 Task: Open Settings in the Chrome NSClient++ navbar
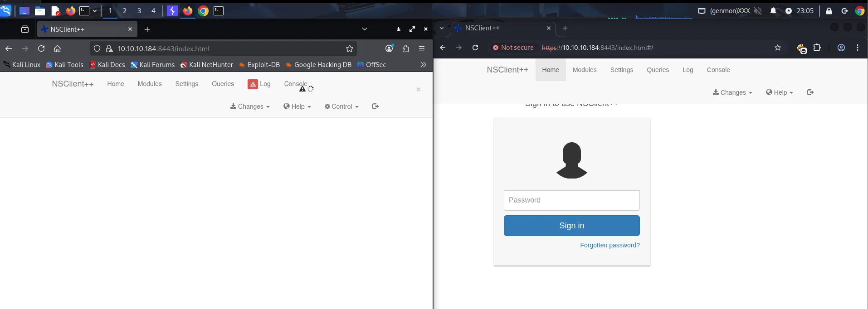coord(622,70)
